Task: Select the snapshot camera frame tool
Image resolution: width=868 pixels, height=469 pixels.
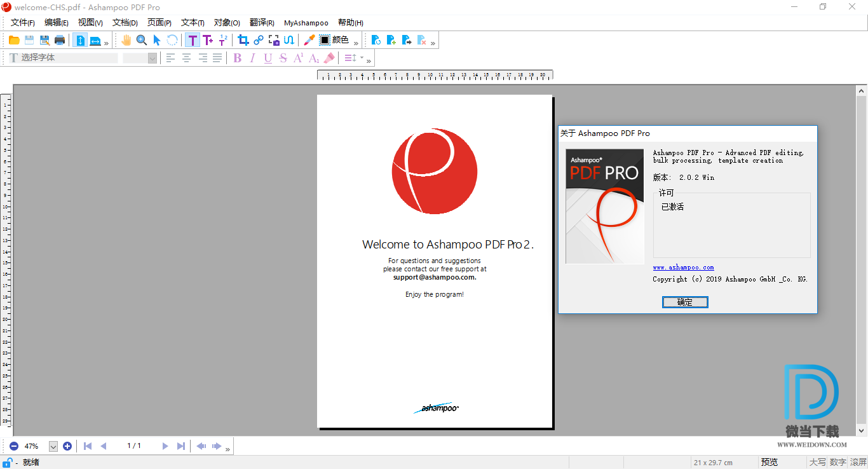Action: (x=274, y=40)
